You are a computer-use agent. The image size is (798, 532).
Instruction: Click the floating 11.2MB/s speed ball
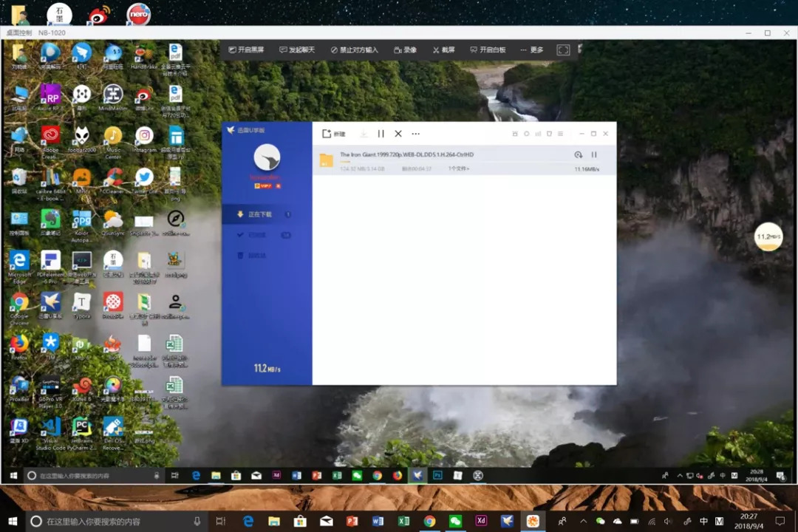tap(768, 236)
